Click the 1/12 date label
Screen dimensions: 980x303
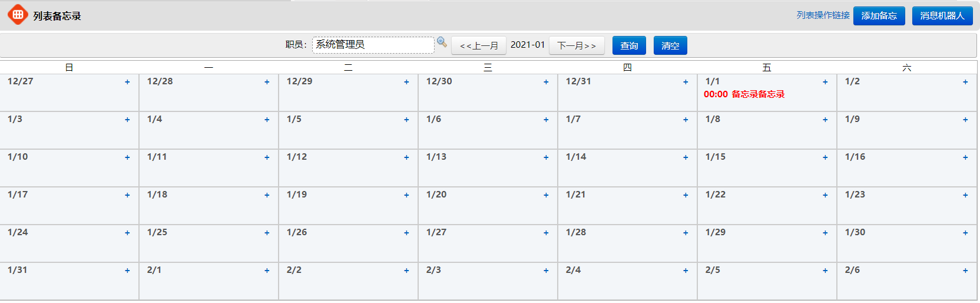(x=297, y=157)
